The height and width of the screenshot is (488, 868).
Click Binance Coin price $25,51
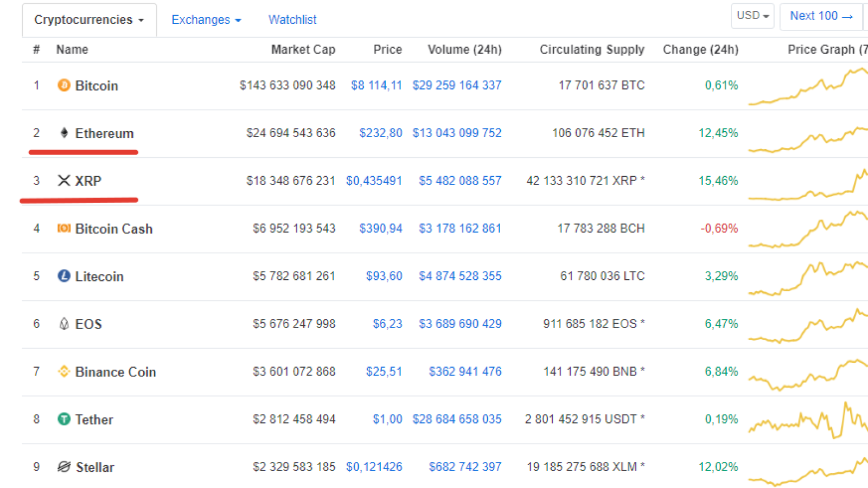click(x=384, y=371)
